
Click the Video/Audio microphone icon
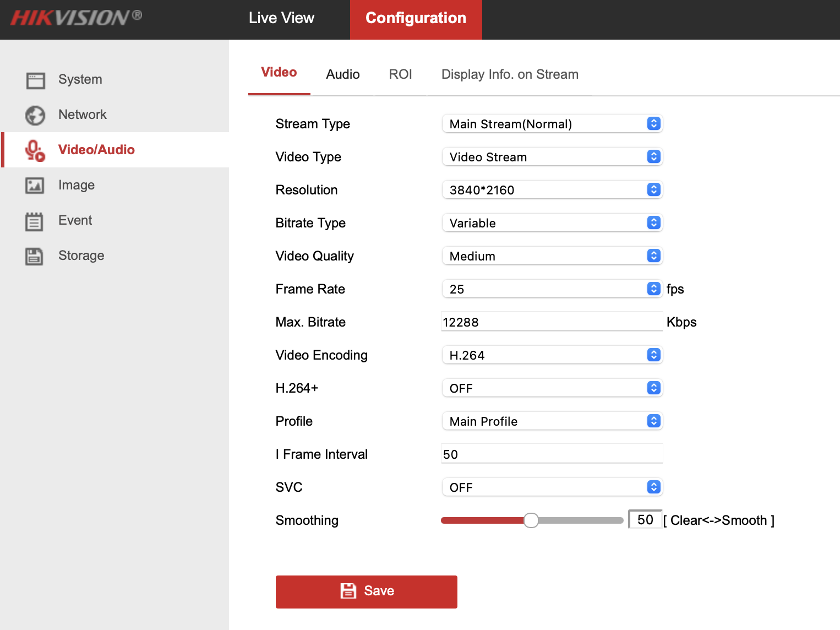35,150
